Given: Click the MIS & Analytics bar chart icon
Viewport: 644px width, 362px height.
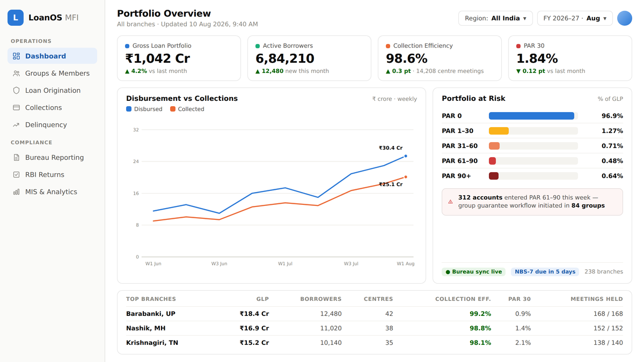Looking at the screenshot, I should [16, 192].
